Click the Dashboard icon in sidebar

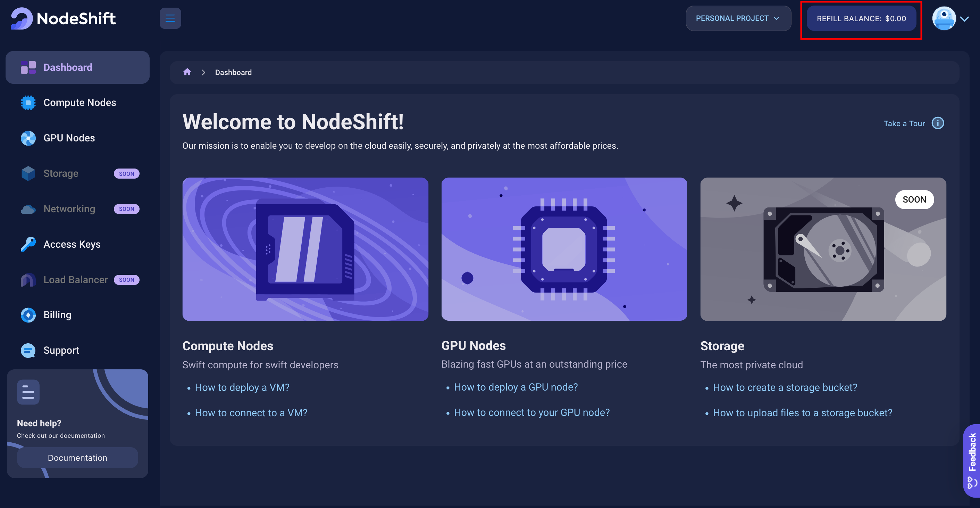coord(28,67)
